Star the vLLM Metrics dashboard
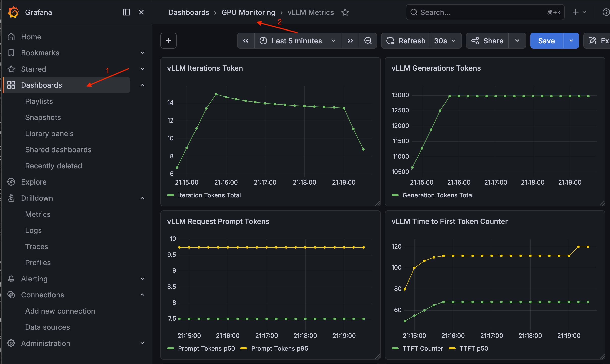 pos(345,12)
